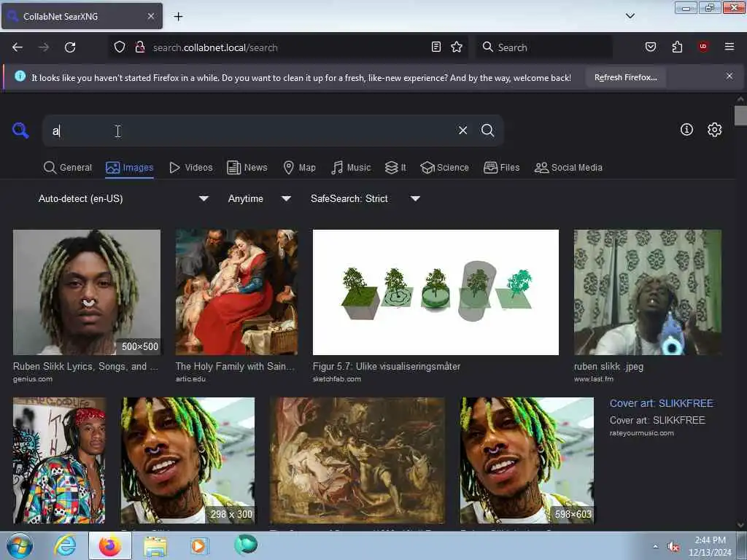Click the rateyourmusic.com source text
This screenshot has height=560, width=747.
coord(642,433)
